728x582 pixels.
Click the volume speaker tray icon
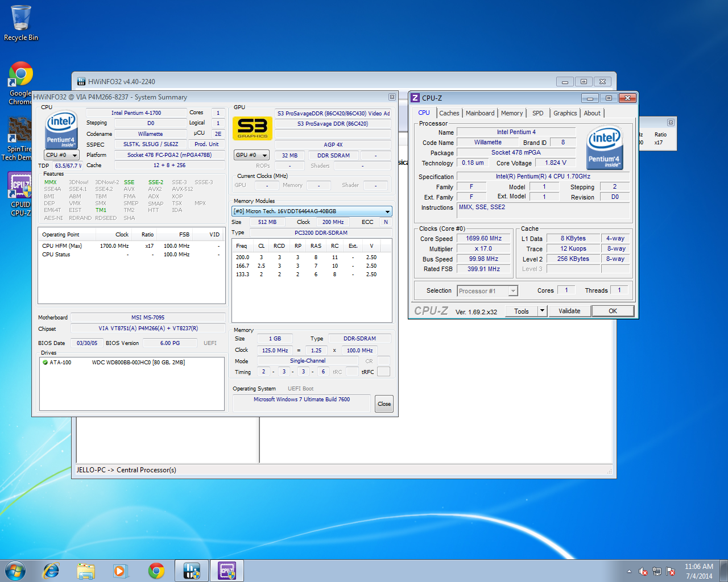click(x=643, y=571)
